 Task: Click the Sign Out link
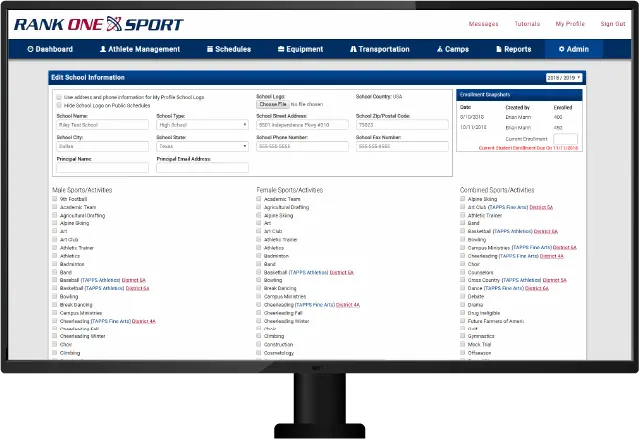[x=613, y=23]
